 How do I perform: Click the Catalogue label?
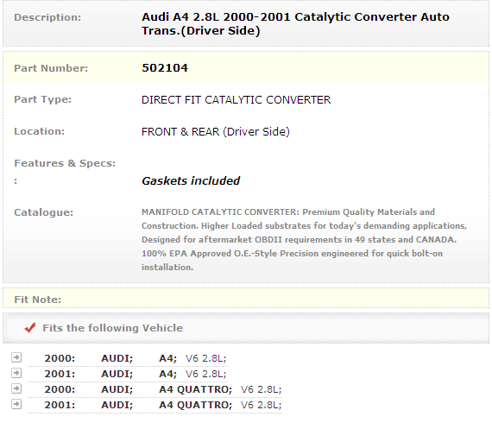coord(44,212)
